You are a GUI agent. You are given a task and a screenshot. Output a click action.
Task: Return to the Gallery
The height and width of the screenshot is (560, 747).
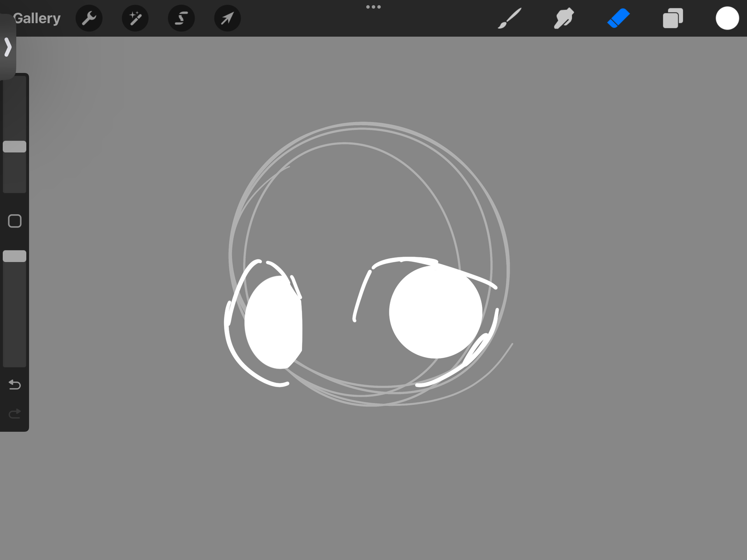(x=37, y=18)
